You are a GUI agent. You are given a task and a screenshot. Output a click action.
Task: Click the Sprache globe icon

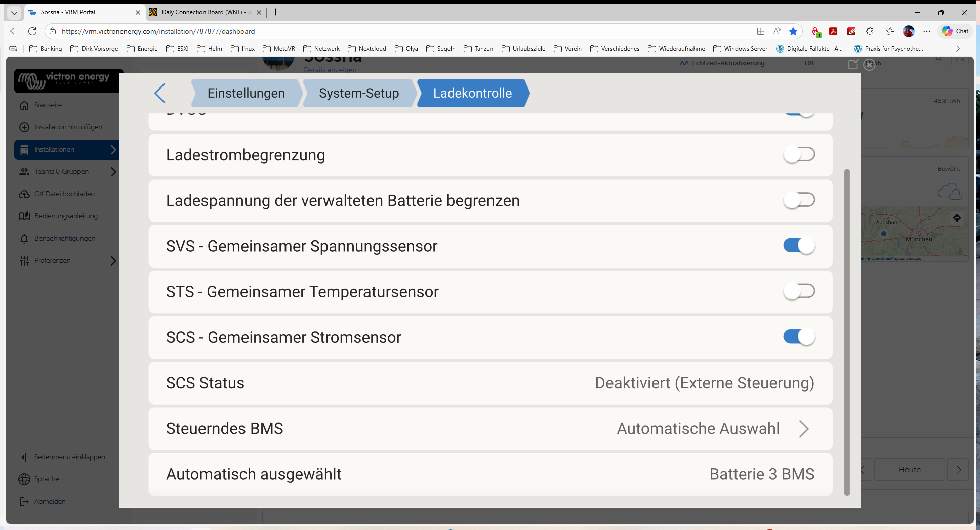tap(24, 479)
